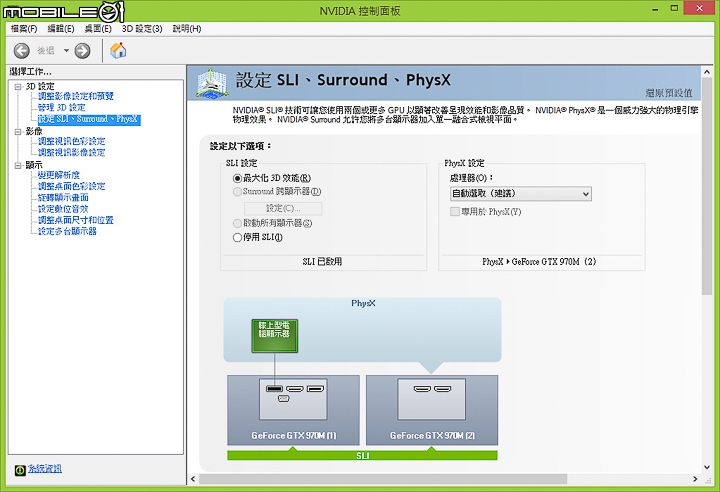Click the GeForce GTX 970M (1) card
The width and height of the screenshot is (720, 492).
[293, 410]
